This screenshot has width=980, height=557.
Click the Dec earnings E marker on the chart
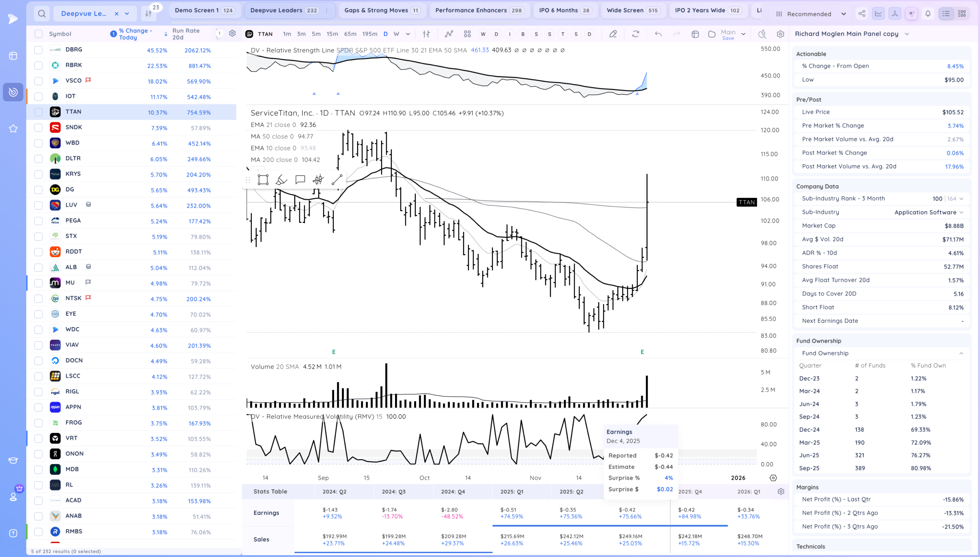point(642,352)
